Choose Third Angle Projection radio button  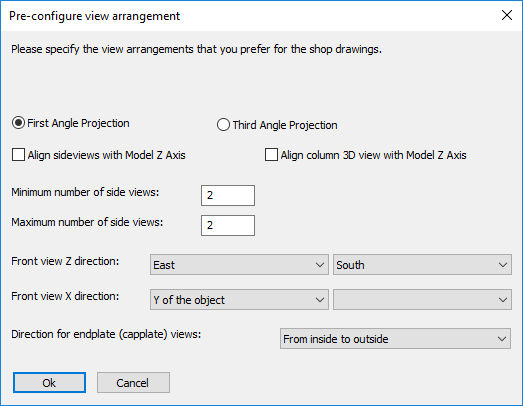277,125
